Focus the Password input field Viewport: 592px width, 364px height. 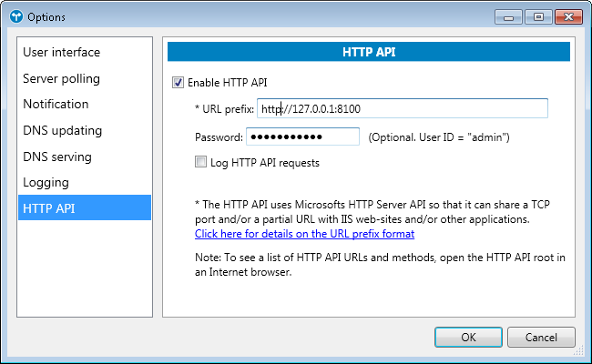click(x=302, y=136)
